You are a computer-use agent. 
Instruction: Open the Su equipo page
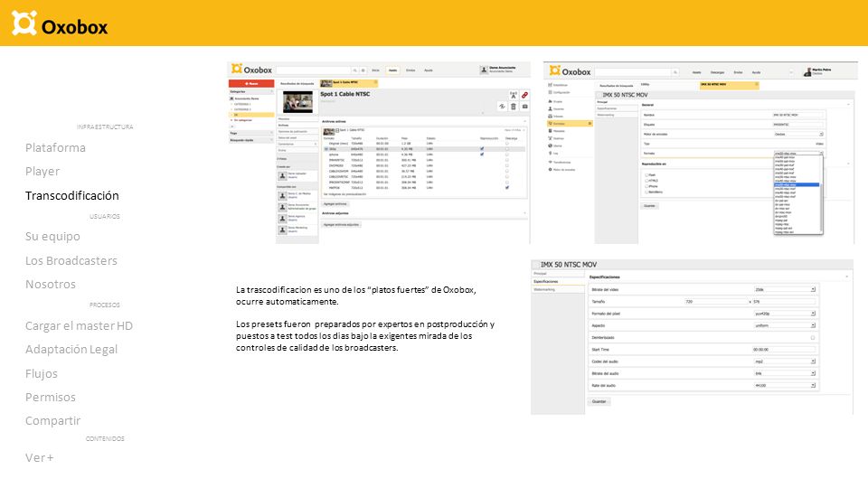pos(52,236)
